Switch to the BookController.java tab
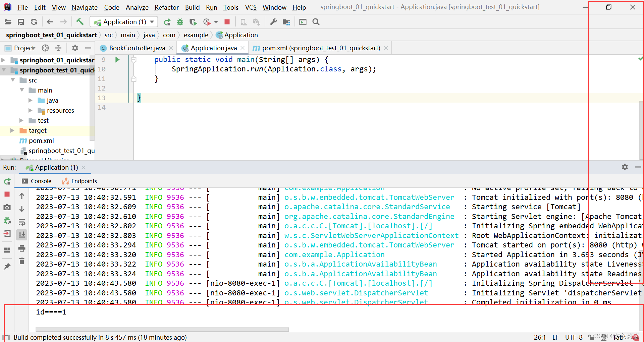 tap(137, 48)
